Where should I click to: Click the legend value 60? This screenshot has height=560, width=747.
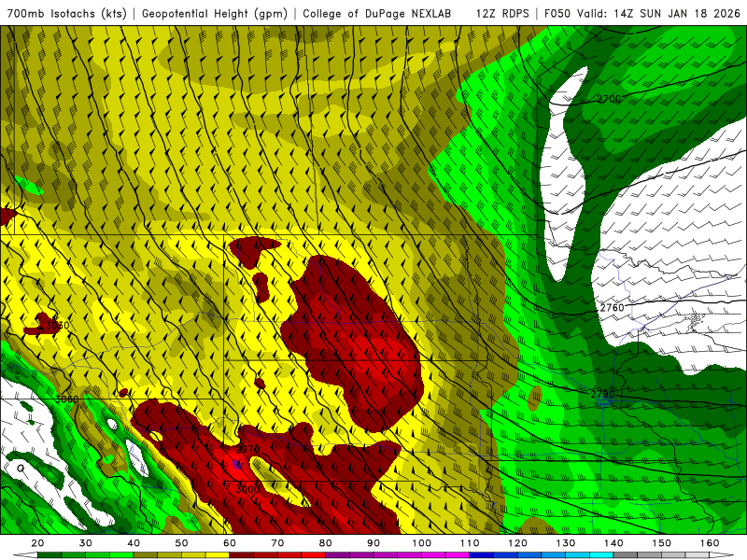(x=230, y=543)
